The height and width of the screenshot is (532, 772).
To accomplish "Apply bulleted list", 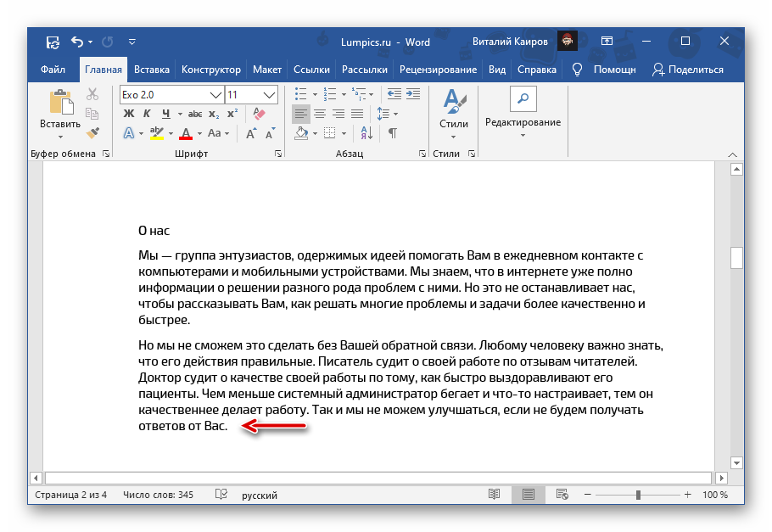I will (x=301, y=93).
